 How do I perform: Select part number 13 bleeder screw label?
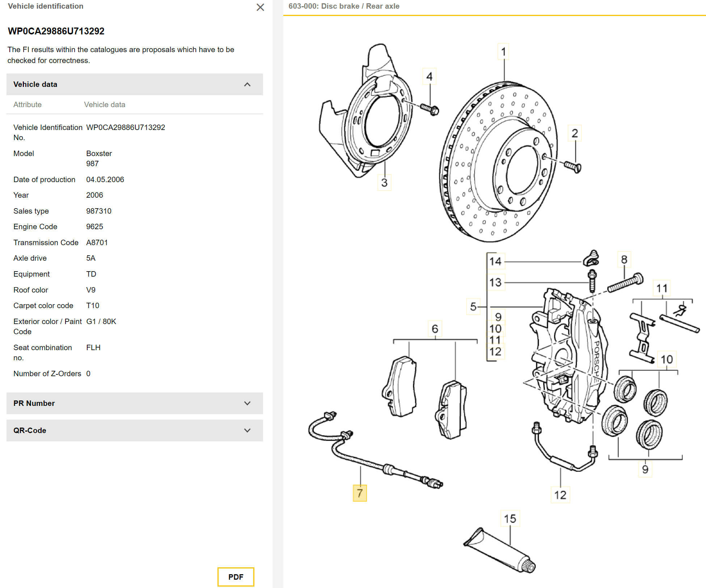coord(495,282)
